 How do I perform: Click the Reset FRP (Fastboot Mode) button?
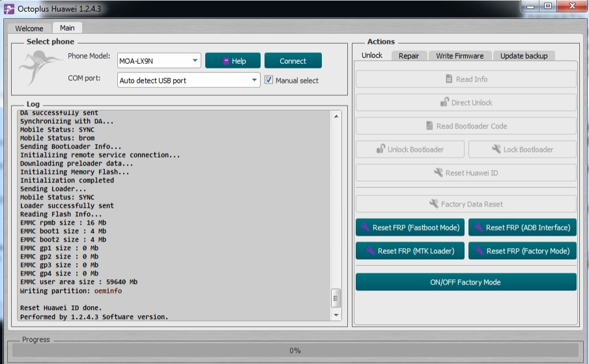(x=410, y=227)
